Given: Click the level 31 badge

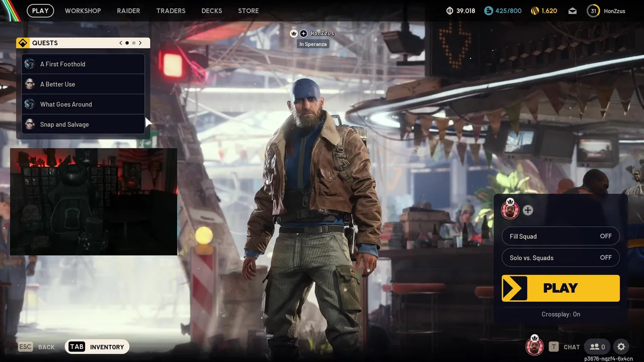Looking at the screenshot, I should tap(593, 11).
